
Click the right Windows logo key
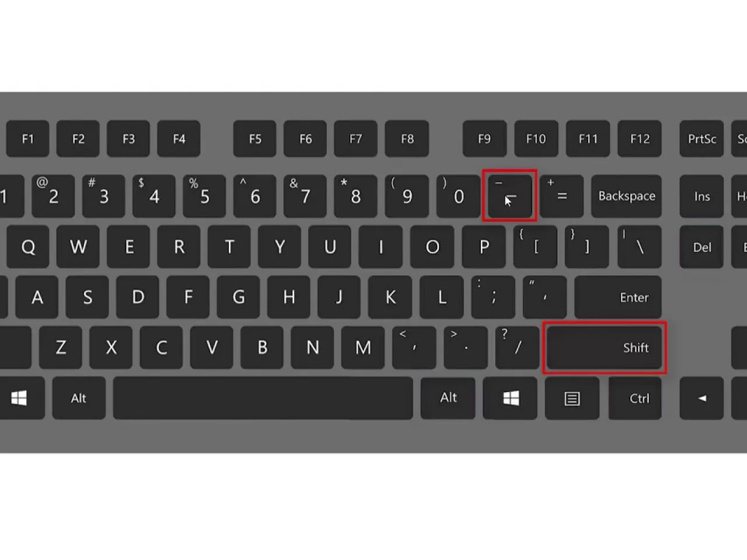pyautogui.click(x=511, y=398)
